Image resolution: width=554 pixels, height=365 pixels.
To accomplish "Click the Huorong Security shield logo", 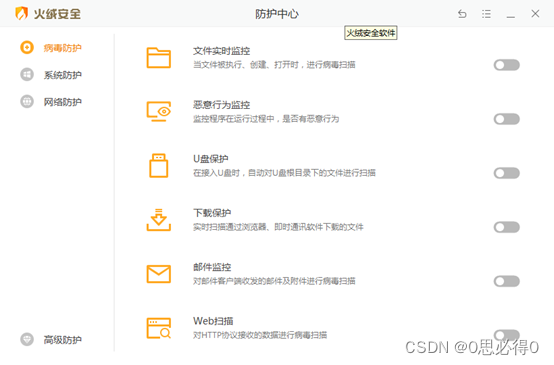I will (x=22, y=14).
